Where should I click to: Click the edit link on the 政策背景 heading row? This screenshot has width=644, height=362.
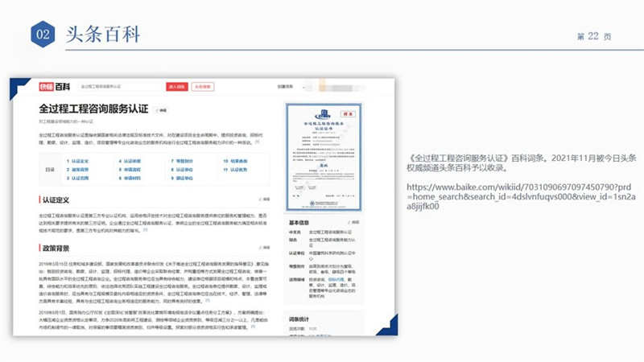pos(265,248)
